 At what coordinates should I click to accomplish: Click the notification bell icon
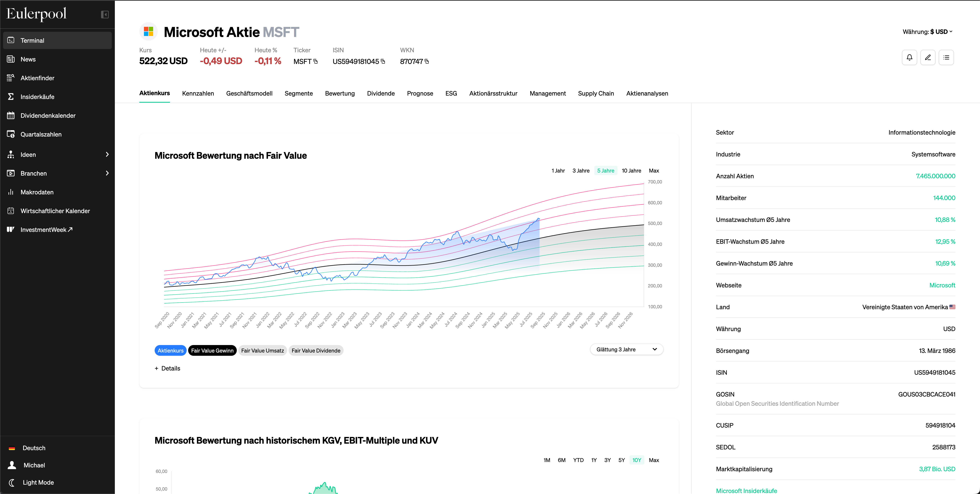[x=909, y=57]
